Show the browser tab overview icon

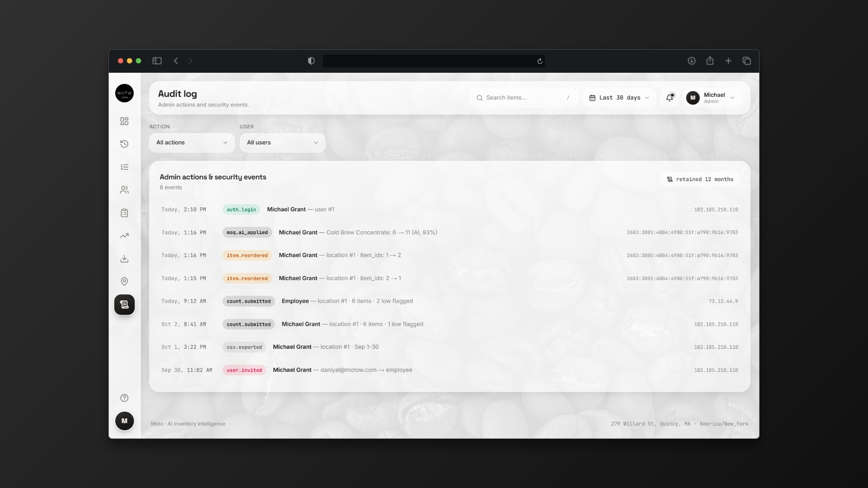click(747, 61)
